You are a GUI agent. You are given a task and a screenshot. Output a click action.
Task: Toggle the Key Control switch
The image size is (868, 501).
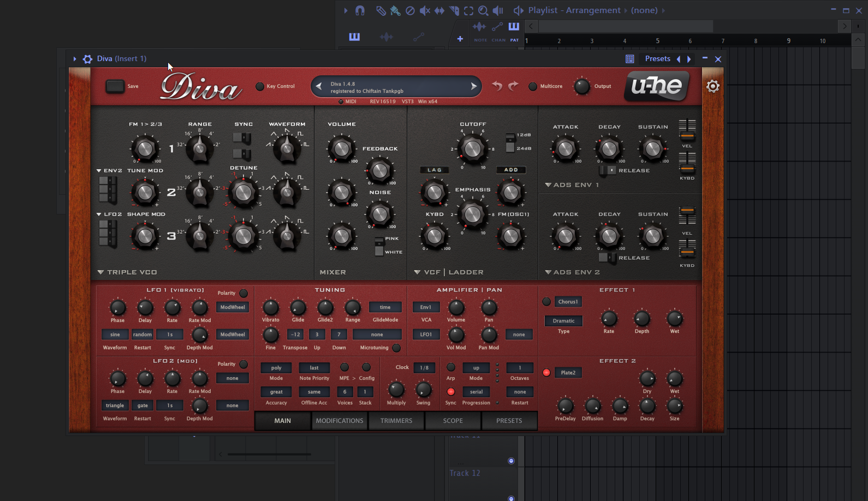point(260,86)
